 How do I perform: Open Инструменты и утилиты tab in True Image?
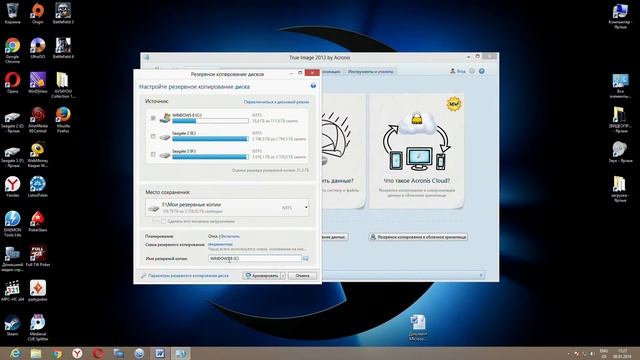(371, 71)
